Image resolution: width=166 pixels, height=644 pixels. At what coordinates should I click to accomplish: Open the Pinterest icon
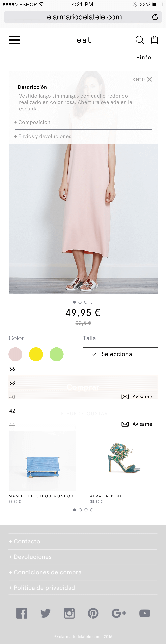pos(93,613)
